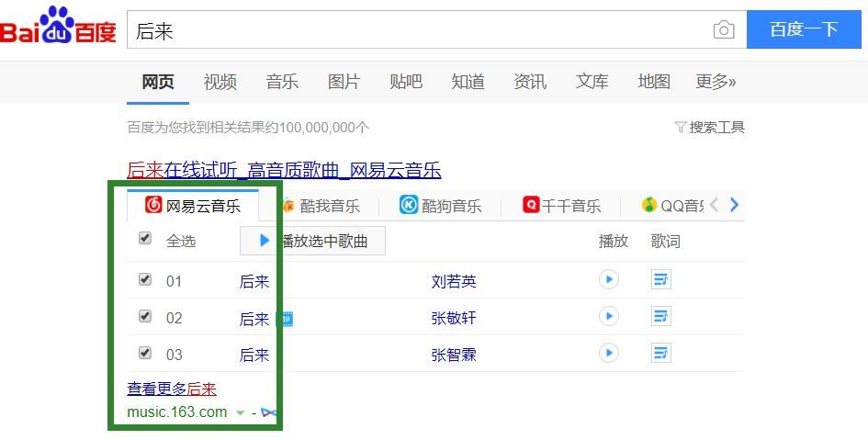The image size is (868, 440).
Task: Open artist 张智霖 link
Action: click(454, 355)
